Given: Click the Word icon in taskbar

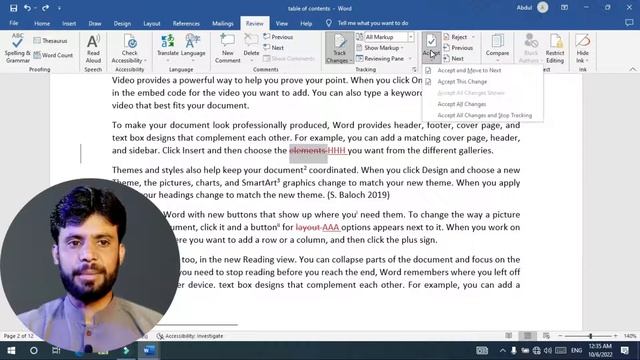Looking at the screenshot, I should point(149,350).
